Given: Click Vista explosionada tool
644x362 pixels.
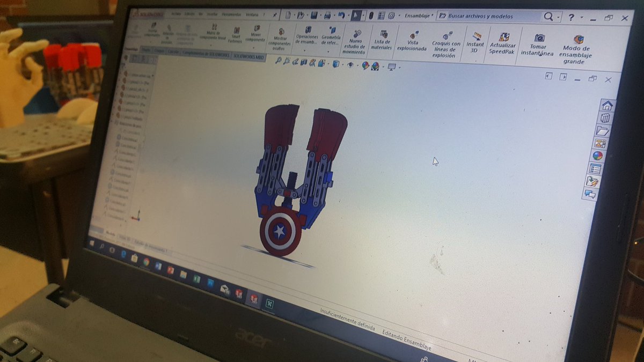Looking at the screenshot, I should (412, 42).
